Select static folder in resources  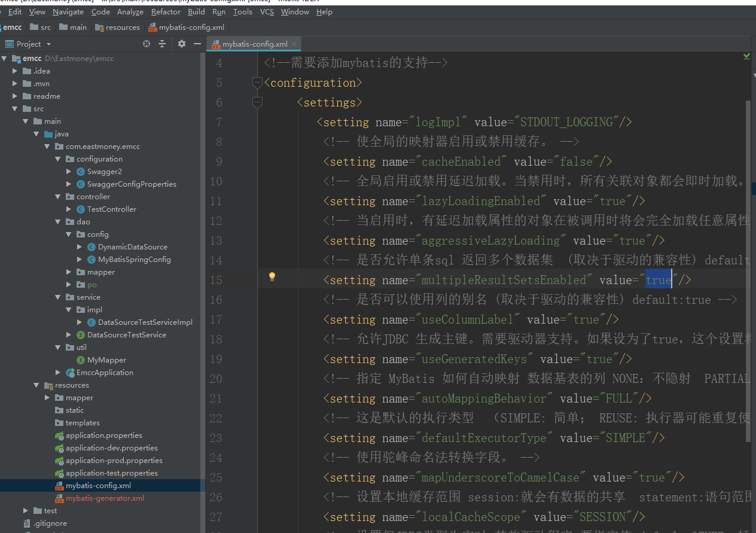pos(75,410)
